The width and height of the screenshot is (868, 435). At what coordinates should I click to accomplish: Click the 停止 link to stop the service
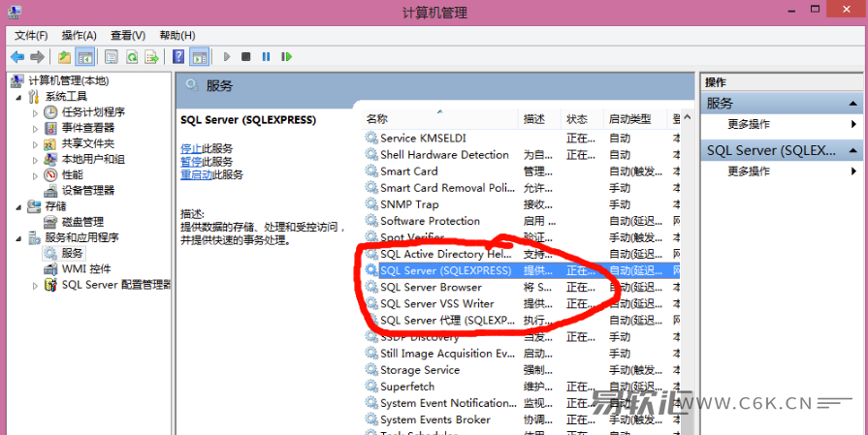(x=191, y=148)
